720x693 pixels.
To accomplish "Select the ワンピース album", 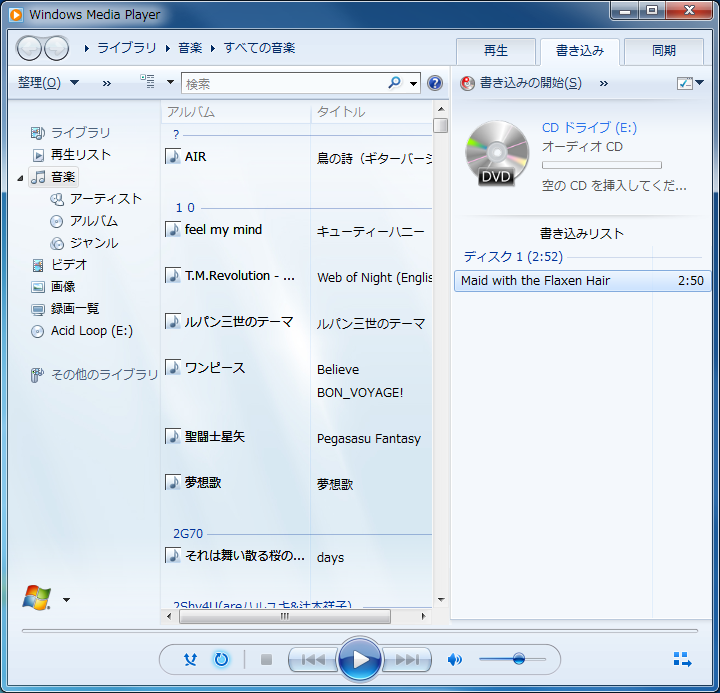I will click(215, 368).
